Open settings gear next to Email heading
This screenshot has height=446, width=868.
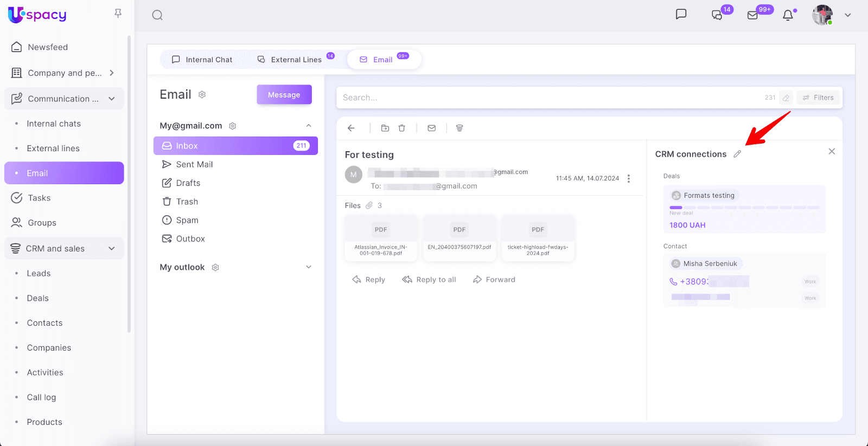202,95
